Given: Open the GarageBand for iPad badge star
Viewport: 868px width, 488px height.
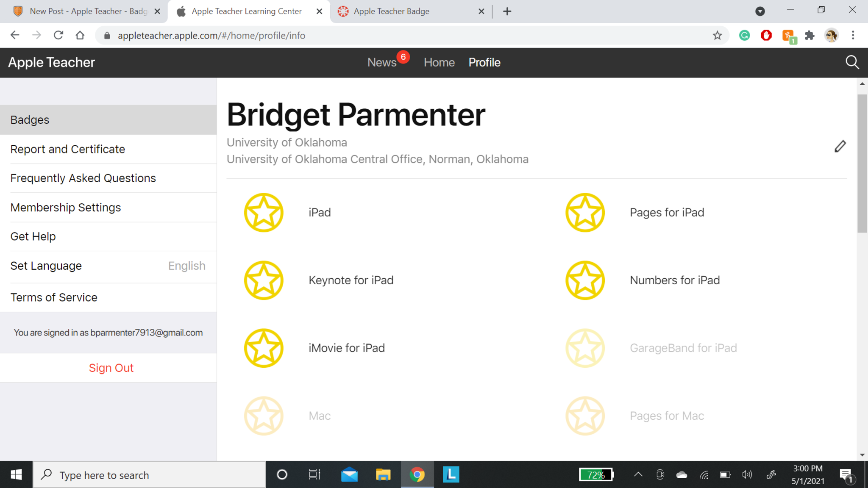Looking at the screenshot, I should coord(585,348).
